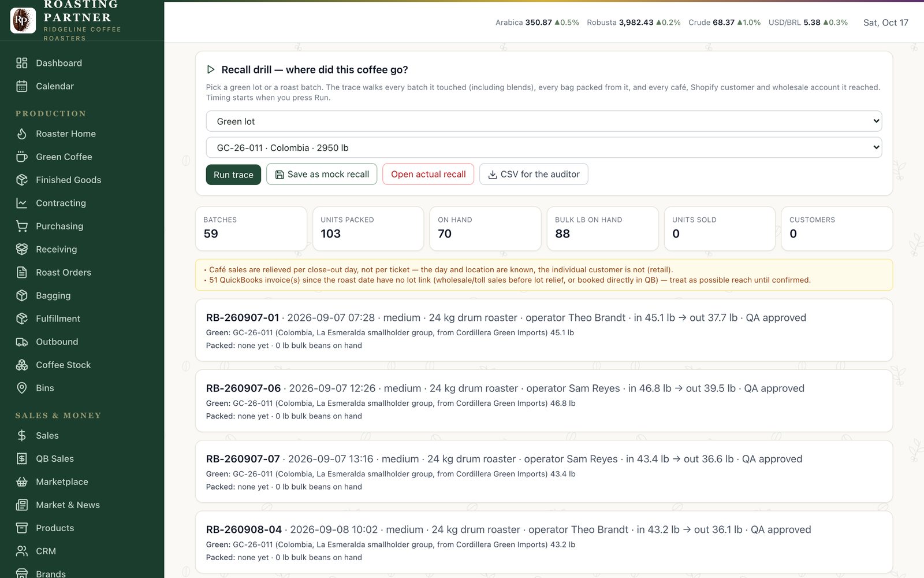
Task: Click the USD/BRL 5.38 ticker
Action: 808,23
